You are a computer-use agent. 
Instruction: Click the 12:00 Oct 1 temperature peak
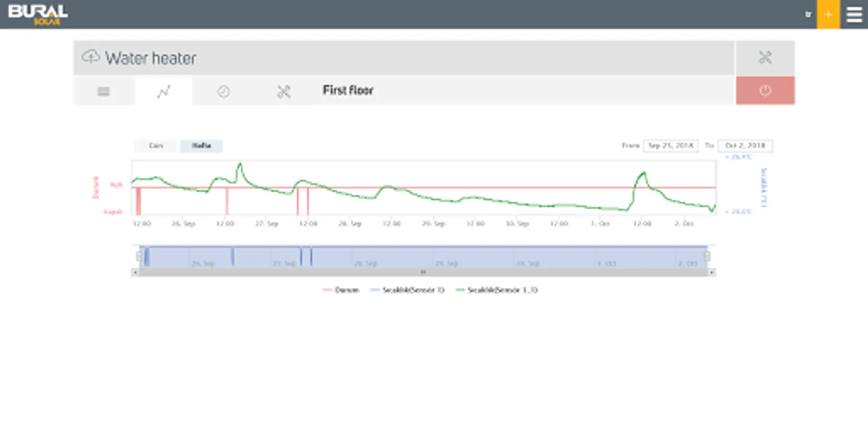[x=643, y=173]
